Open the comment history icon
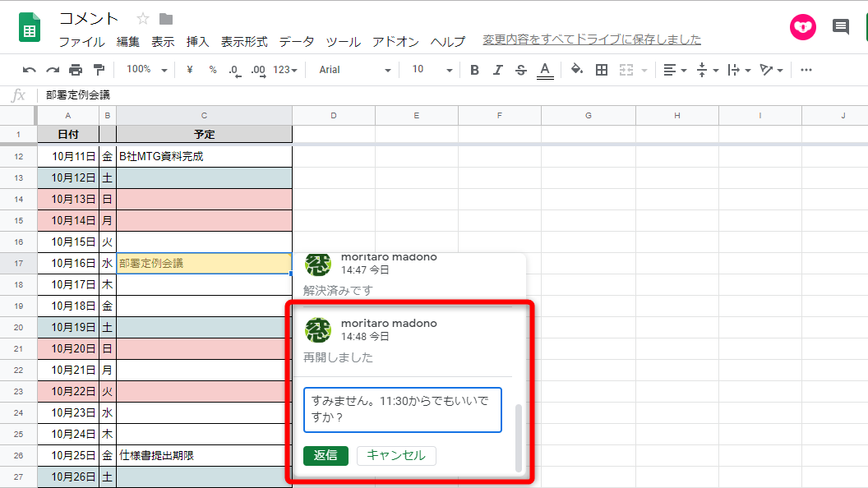868x488 pixels. (840, 27)
